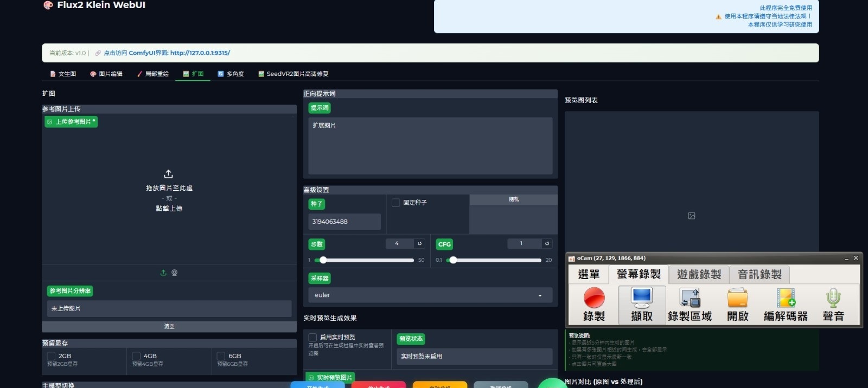Click the 步数 steps slider track
The width and height of the screenshot is (868, 388).
point(364,260)
